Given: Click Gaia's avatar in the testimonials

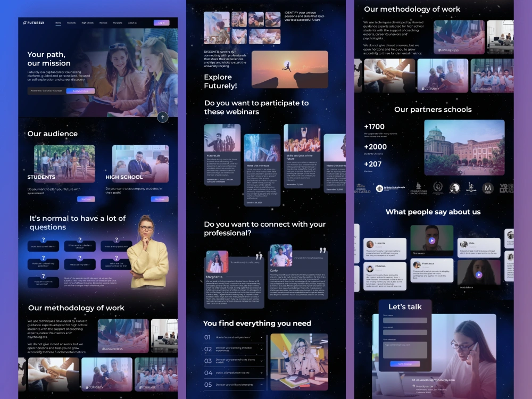Looking at the screenshot, I should 464,244.
